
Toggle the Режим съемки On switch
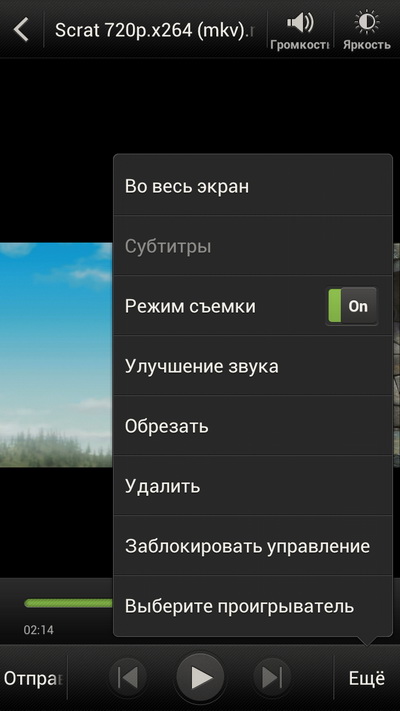tap(352, 306)
